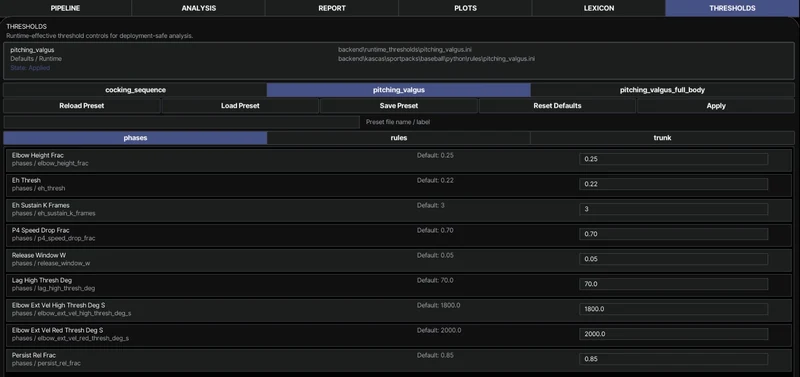
Task: Click the 'Persist Rel Frac' label
Action: [x=34, y=355]
